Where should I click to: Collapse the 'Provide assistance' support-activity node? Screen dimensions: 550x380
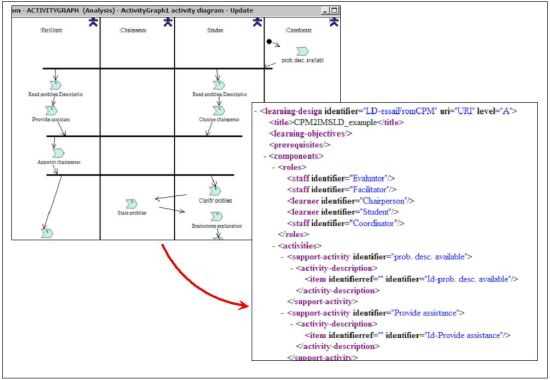pos(283,313)
